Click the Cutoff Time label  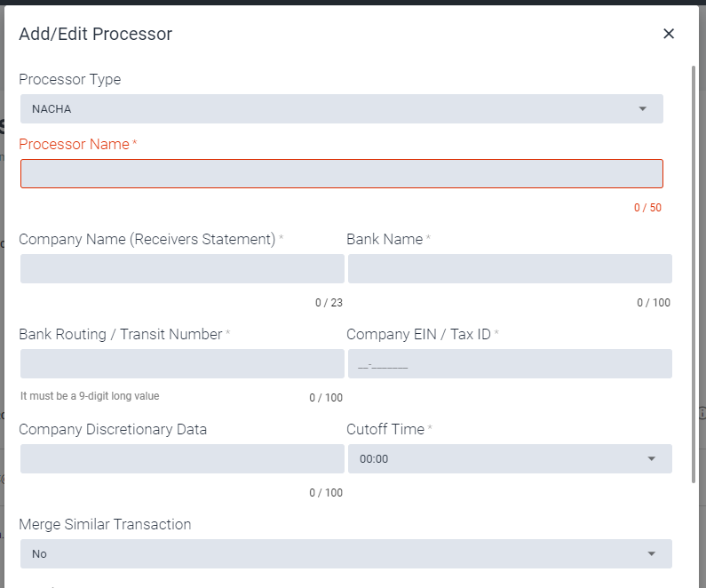385,429
